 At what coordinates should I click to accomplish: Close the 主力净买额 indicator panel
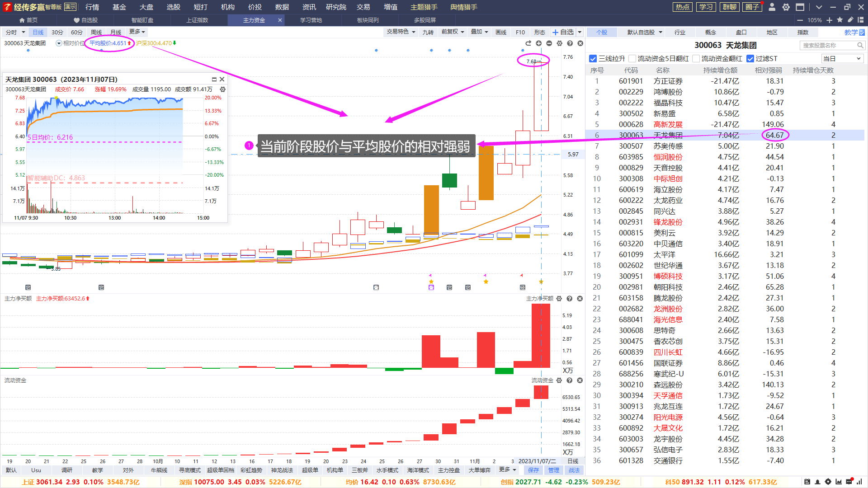[x=580, y=299]
